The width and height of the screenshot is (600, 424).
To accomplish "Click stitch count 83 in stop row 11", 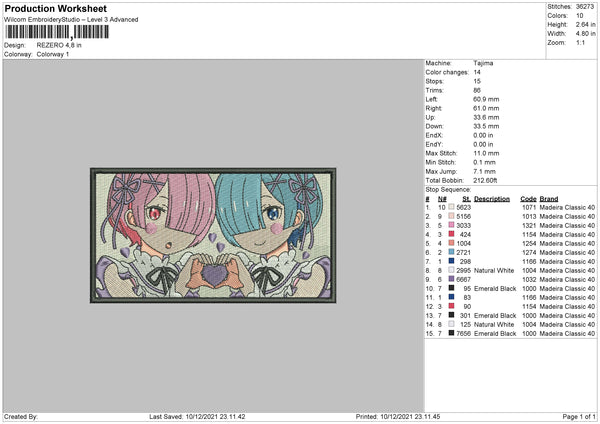I will point(467,298).
